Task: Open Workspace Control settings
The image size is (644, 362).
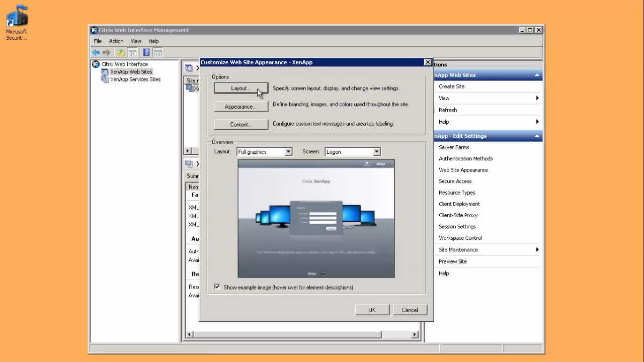Action: (x=460, y=238)
